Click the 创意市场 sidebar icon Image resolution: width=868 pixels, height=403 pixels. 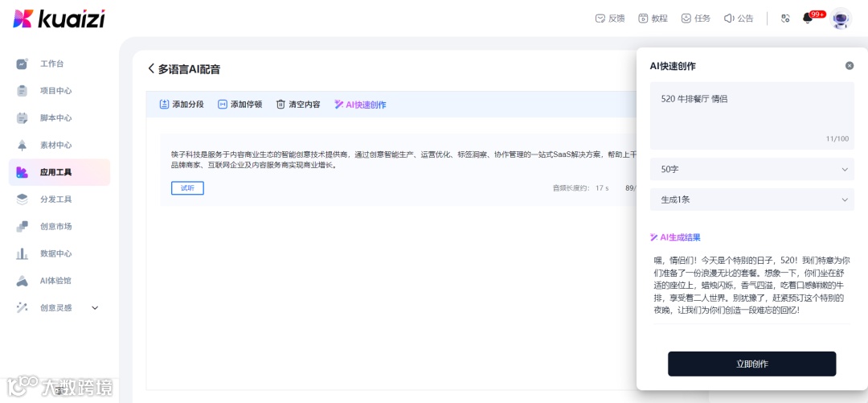coord(22,226)
